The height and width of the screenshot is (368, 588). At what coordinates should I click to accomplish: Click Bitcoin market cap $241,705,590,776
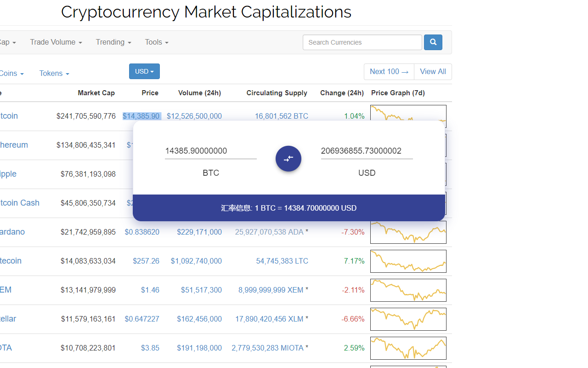coord(86,116)
